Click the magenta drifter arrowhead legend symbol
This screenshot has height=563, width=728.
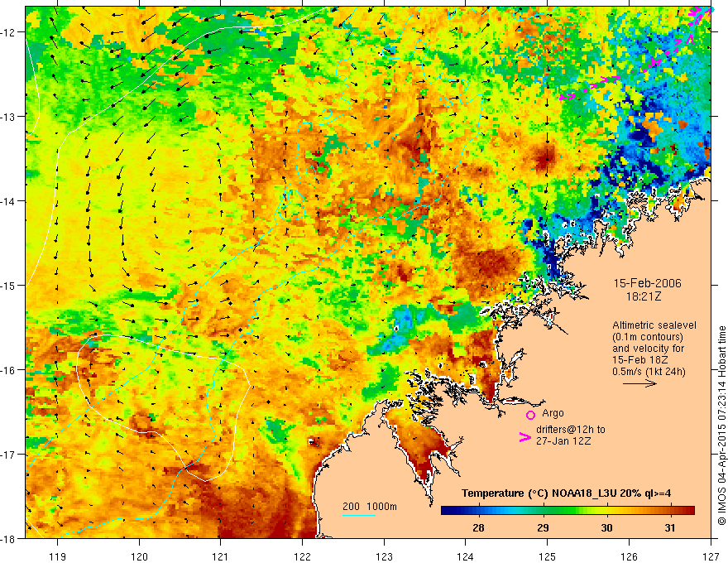pos(524,437)
